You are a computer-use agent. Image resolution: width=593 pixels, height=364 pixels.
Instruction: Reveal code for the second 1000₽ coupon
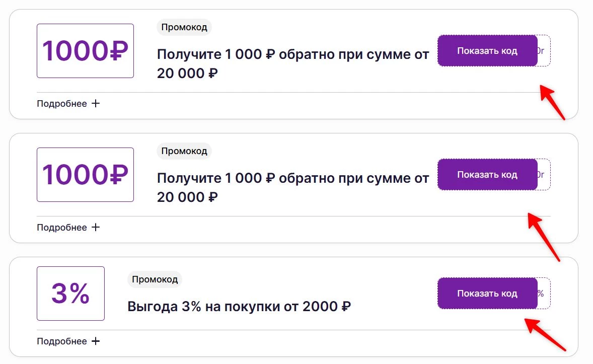point(487,174)
